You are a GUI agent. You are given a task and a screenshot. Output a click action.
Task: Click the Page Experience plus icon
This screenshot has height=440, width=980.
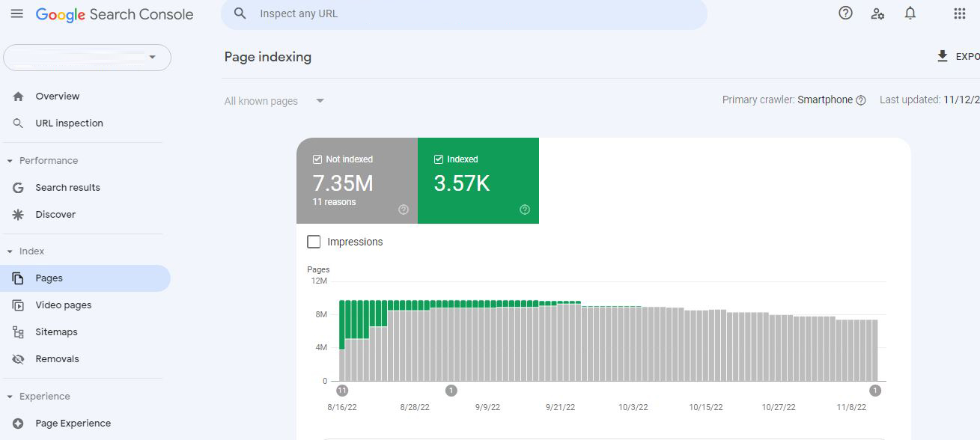tap(19, 424)
